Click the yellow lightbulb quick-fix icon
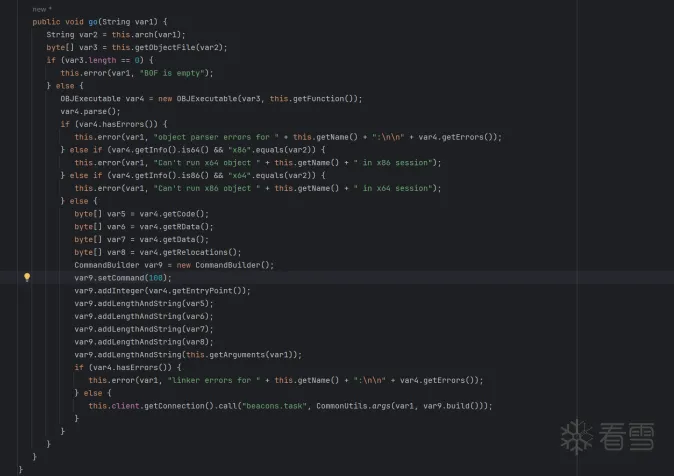The height and width of the screenshot is (476, 674). pos(27,277)
